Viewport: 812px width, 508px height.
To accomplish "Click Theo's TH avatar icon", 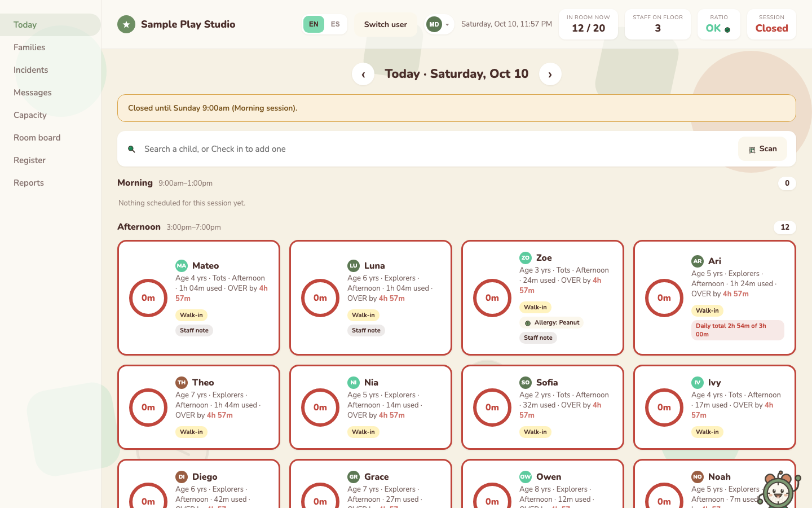I will tap(182, 383).
